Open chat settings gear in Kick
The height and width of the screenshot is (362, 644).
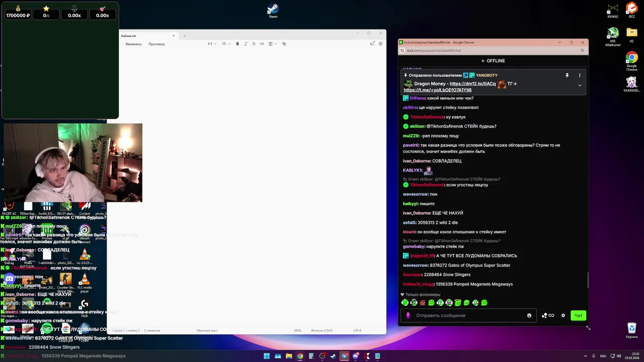tap(563, 316)
